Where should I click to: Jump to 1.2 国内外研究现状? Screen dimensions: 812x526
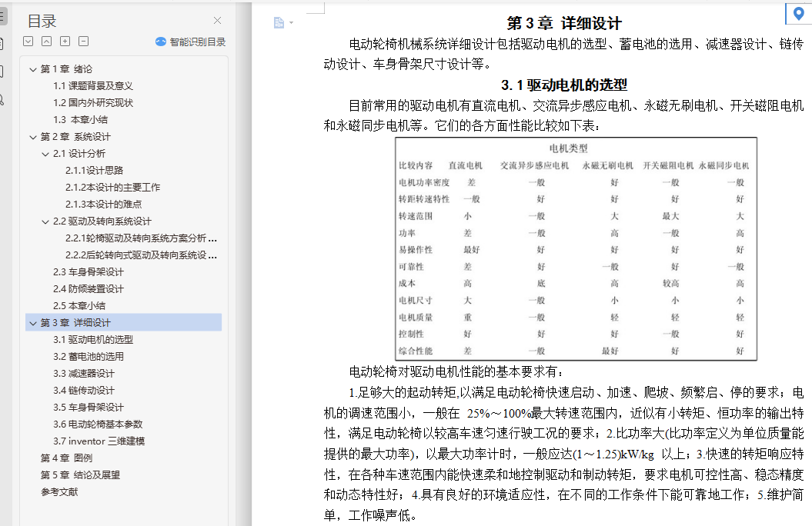tap(93, 103)
